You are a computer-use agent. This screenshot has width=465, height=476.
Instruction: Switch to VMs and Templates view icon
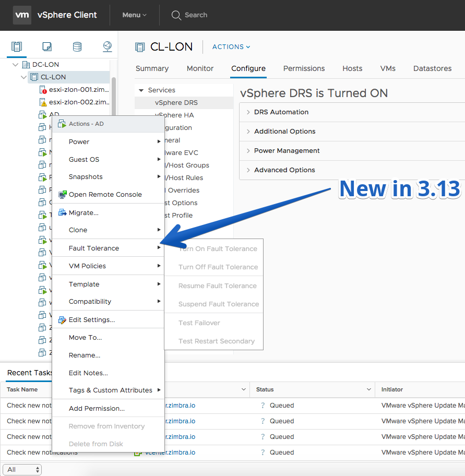pos(47,47)
